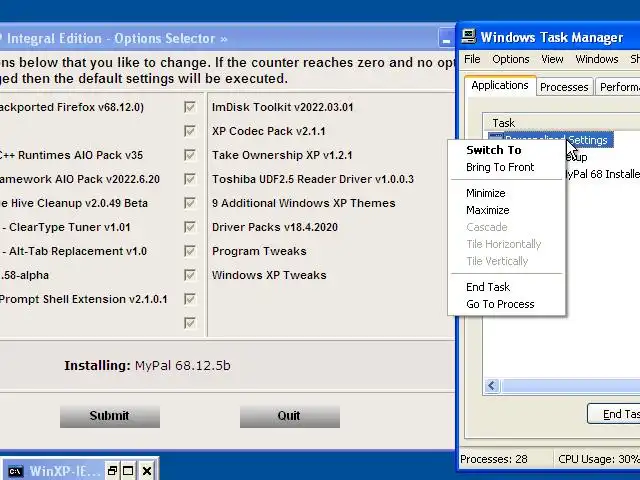Click the ClearType Tuner v1.01 label
Image resolution: width=640 pixels, height=480 pixels.
click(66, 227)
